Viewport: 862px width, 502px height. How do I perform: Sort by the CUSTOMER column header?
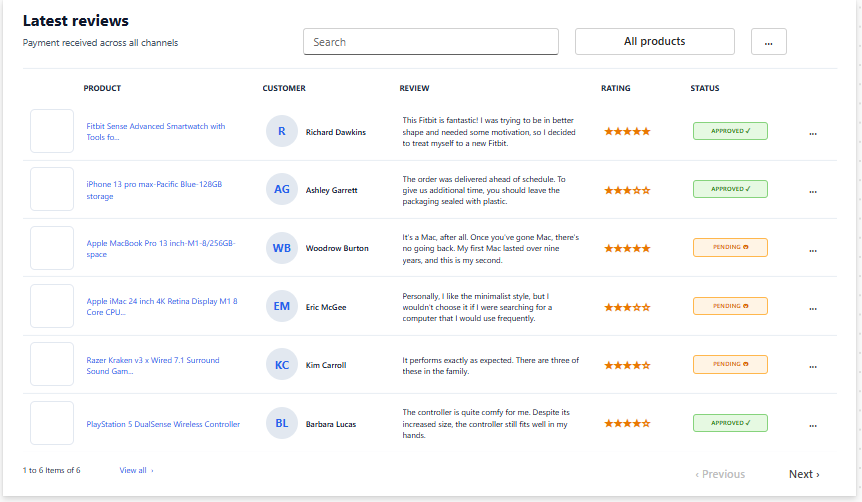coord(284,88)
